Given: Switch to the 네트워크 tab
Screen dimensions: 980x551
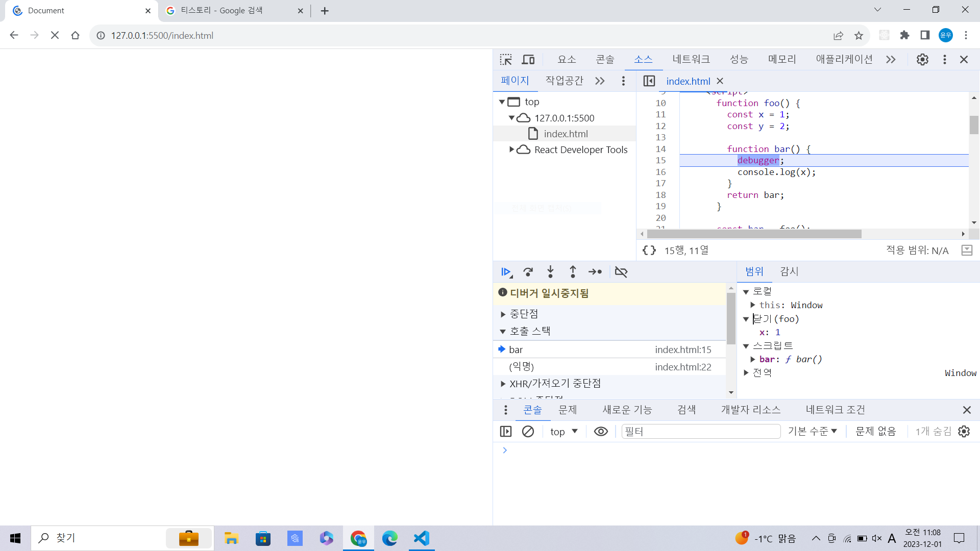Looking at the screenshot, I should pyautogui.click(x=691, y=60).
